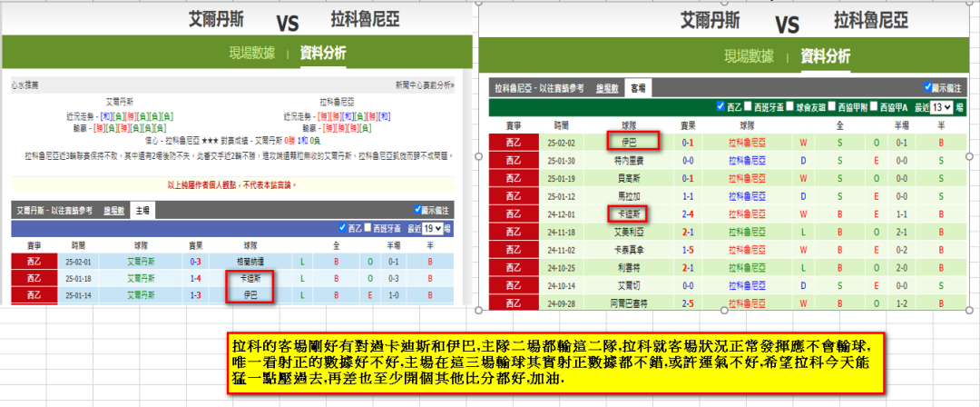Uncheck 西乙 filter in the 拉科魯尼亞 panel

[721, 106]
